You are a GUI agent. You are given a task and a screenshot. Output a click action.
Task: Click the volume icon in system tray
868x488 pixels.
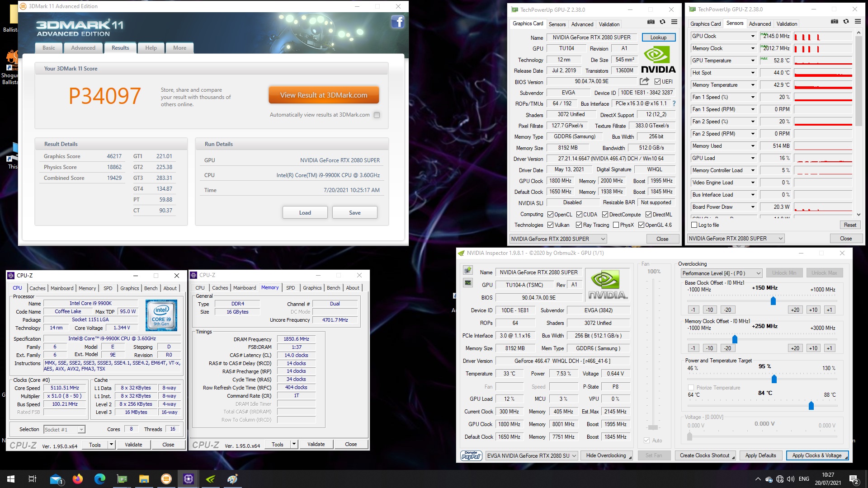pyautogui.click(x=790, y=479)
